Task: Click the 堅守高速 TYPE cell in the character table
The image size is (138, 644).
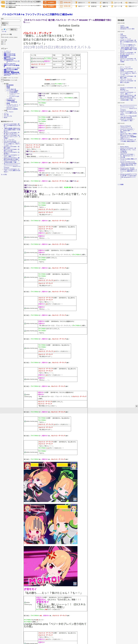Action: click(69, 58)
